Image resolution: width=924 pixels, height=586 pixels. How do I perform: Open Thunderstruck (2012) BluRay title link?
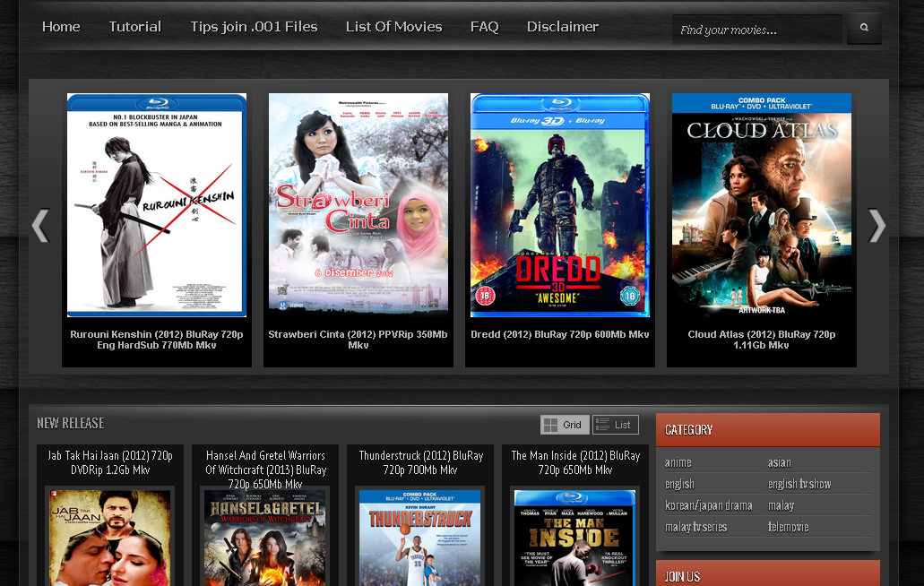[420, 462]
